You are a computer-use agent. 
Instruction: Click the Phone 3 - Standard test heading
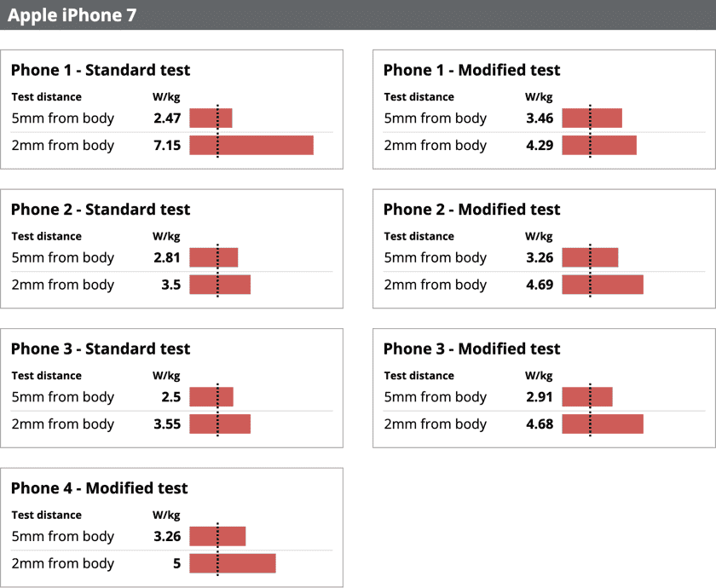[x=101, y=349]
